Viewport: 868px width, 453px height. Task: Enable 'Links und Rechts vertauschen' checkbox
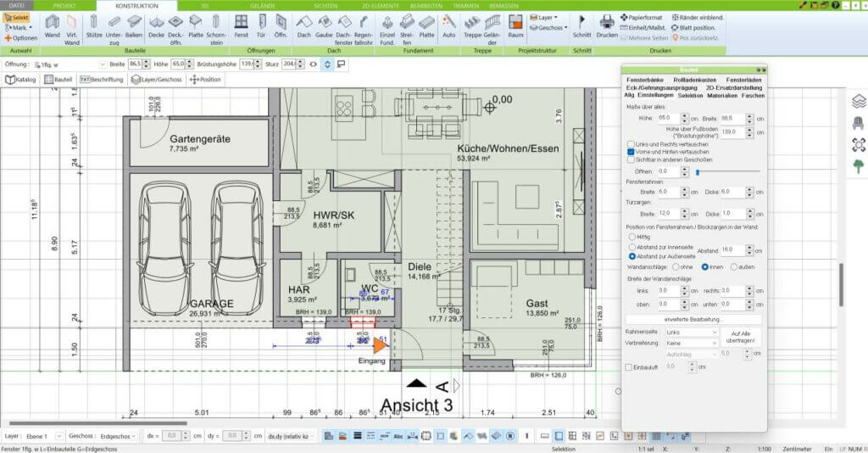coord(631,144)
